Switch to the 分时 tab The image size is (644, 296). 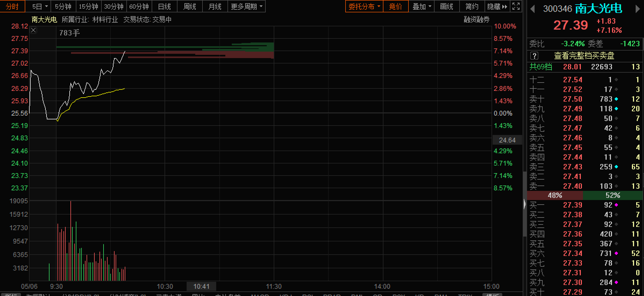12,6
